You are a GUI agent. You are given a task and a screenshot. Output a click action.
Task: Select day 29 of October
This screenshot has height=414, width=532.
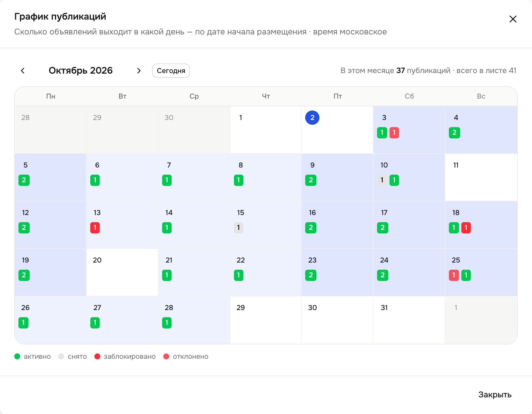(x=266, y=320)
